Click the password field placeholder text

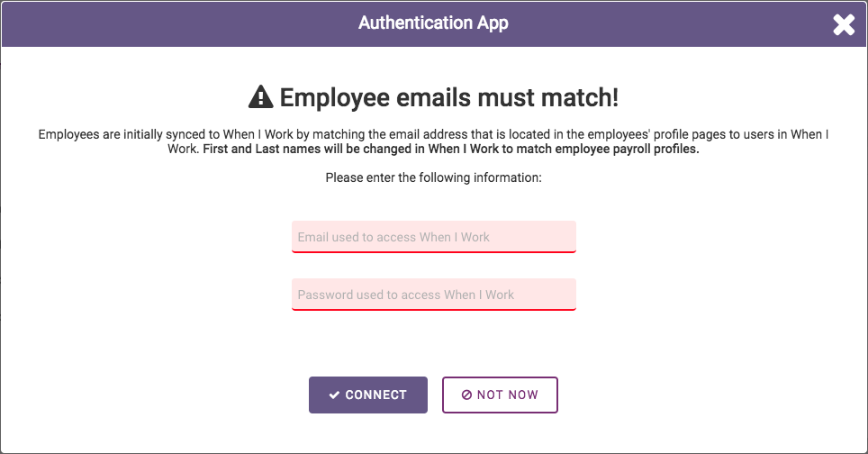click(406, 295)
